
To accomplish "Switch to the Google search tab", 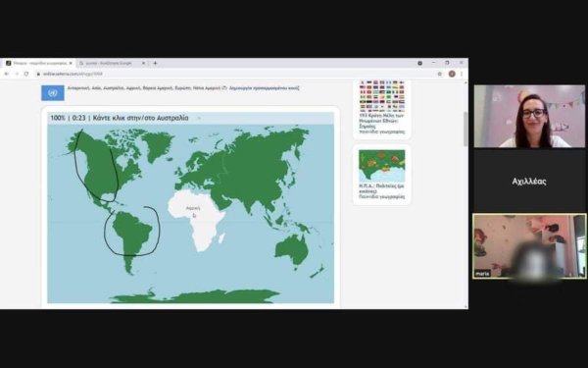I will 109,63.
